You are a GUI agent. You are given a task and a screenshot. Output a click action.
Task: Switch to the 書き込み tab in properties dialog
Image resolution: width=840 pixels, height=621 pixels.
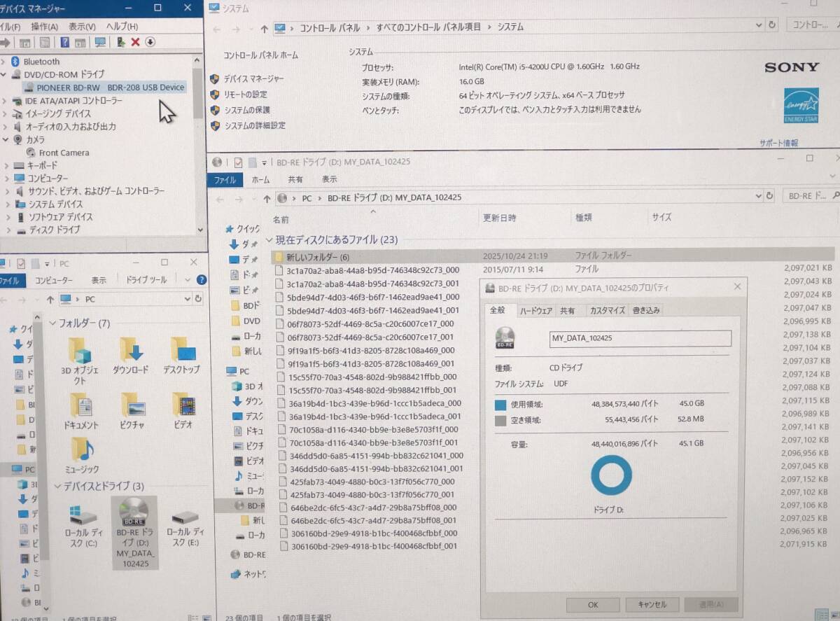tap(645, 310)
